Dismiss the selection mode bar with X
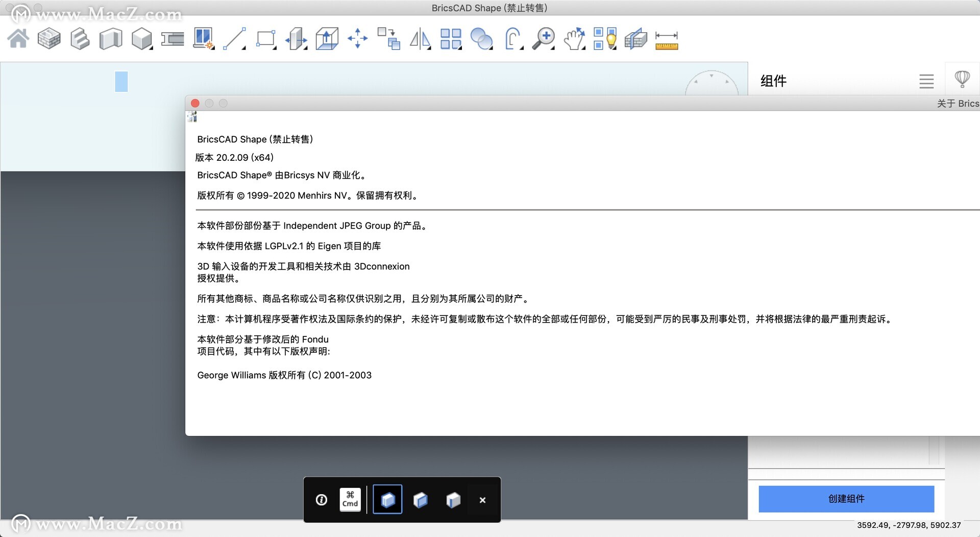980x537 pixels. (x=482, y=500)
